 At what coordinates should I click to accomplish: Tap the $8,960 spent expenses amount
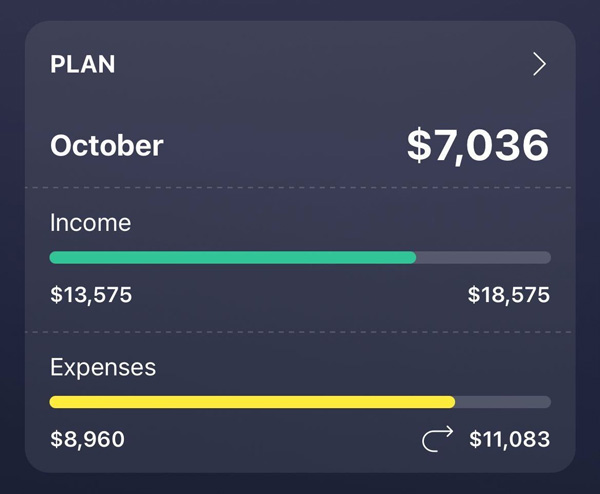click(x=88, y=439)
